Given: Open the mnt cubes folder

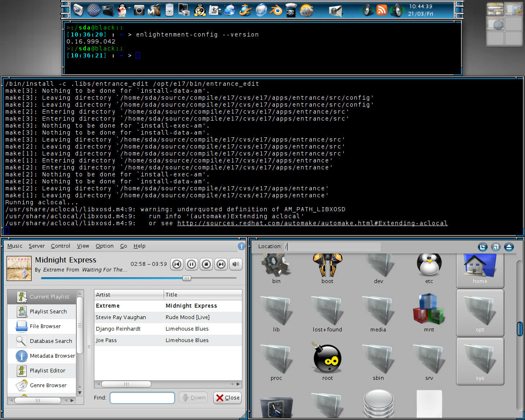Looking at the screenshot, I should tap(429, 313).
